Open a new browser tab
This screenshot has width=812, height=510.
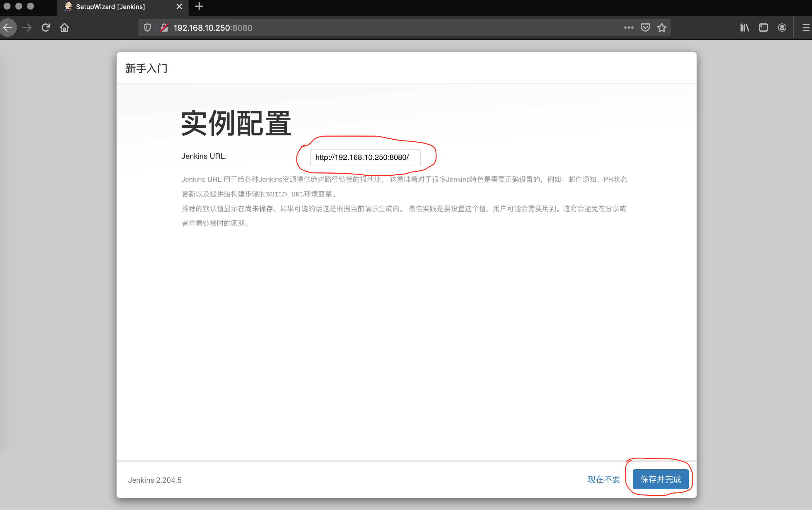pyautogui.click(x=199, y=6)
